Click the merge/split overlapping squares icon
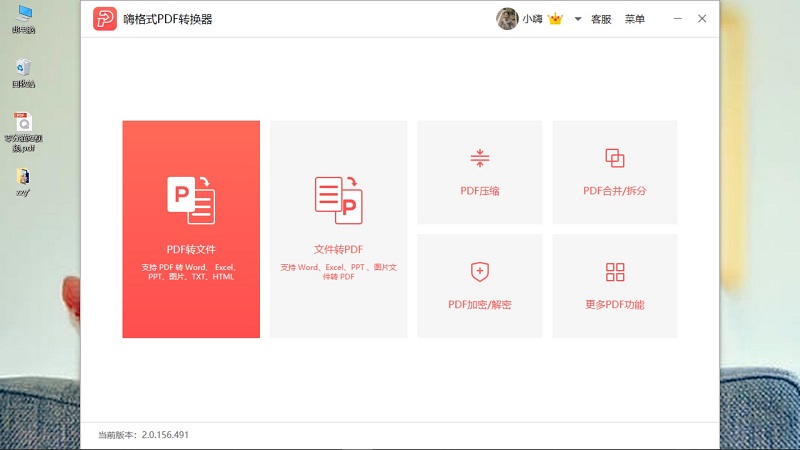This screenshot has height=450, width=800. 615,158
